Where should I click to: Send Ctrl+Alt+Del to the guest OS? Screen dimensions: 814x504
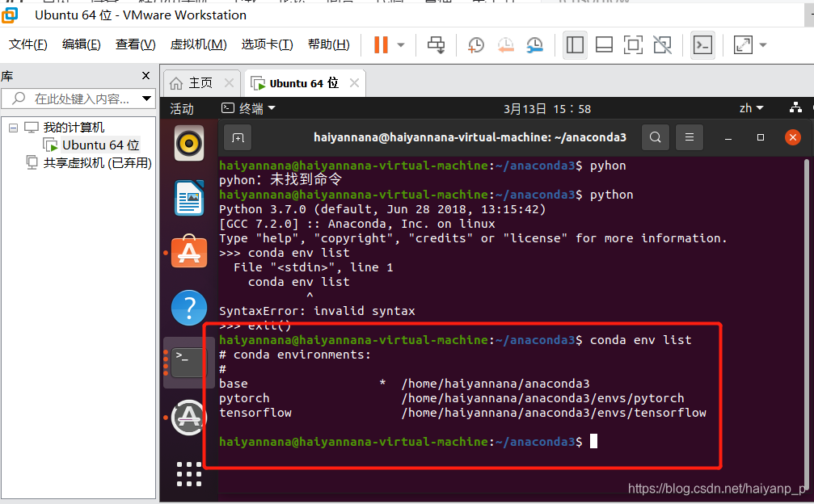tap(436, 45)
